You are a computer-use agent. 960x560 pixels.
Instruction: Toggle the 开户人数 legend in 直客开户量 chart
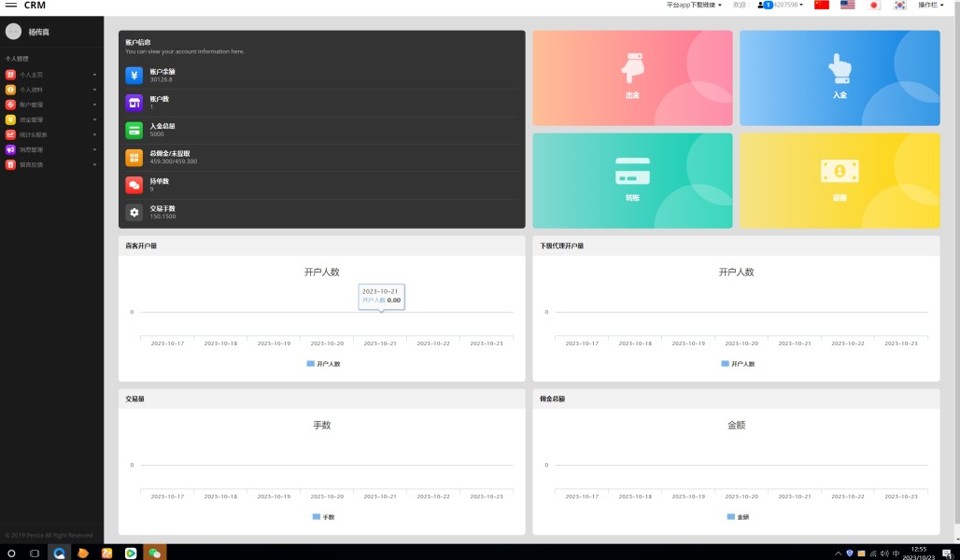click(x=323, y=364)
